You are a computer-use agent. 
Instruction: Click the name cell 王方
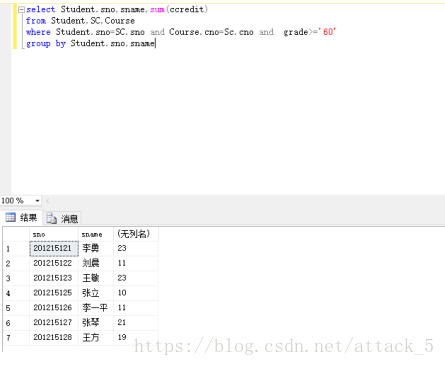point(96,337)
